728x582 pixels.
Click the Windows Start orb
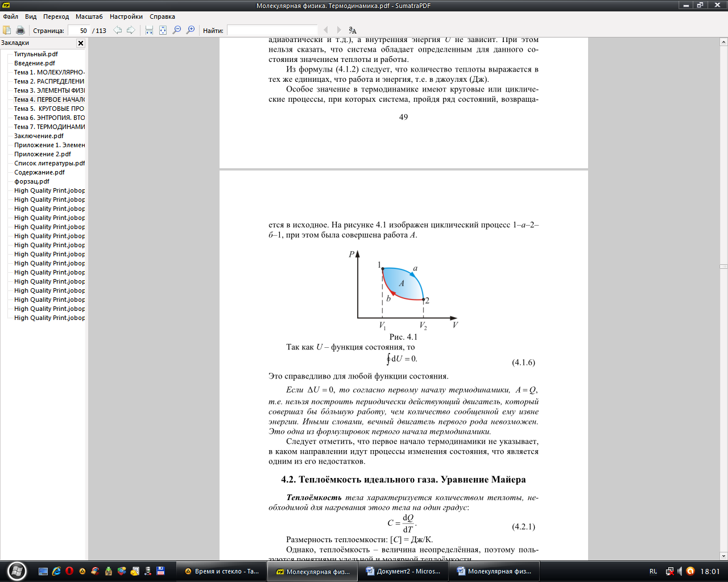coord(16,571)
